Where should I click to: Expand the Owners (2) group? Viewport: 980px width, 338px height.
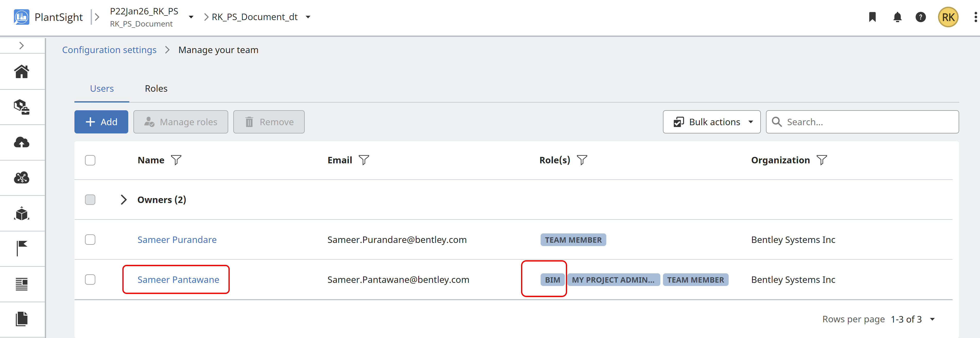coord(123,200)
